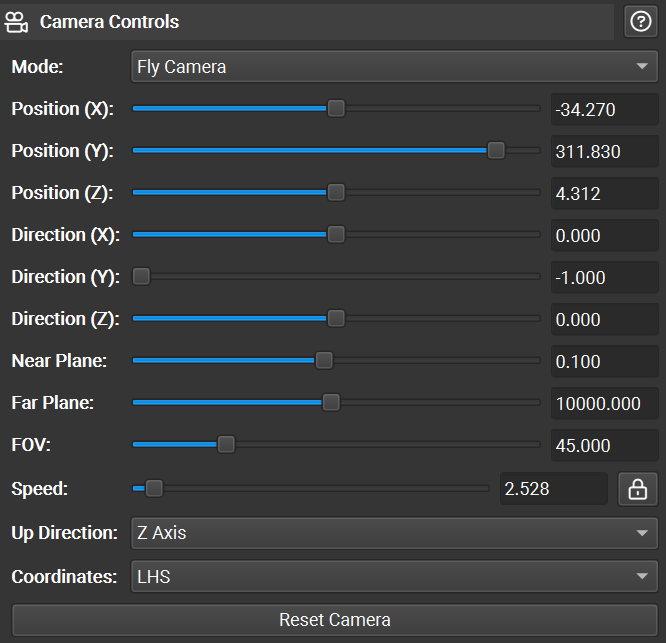
Task: Click the Direction (Y): label
Action: click(x=65, y=277)
